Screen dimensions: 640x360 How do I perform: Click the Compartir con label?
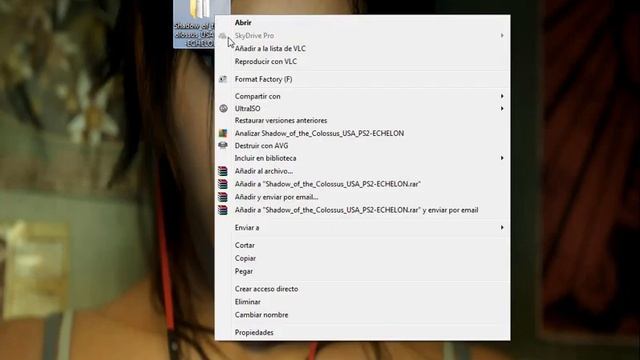coord(258,96)
